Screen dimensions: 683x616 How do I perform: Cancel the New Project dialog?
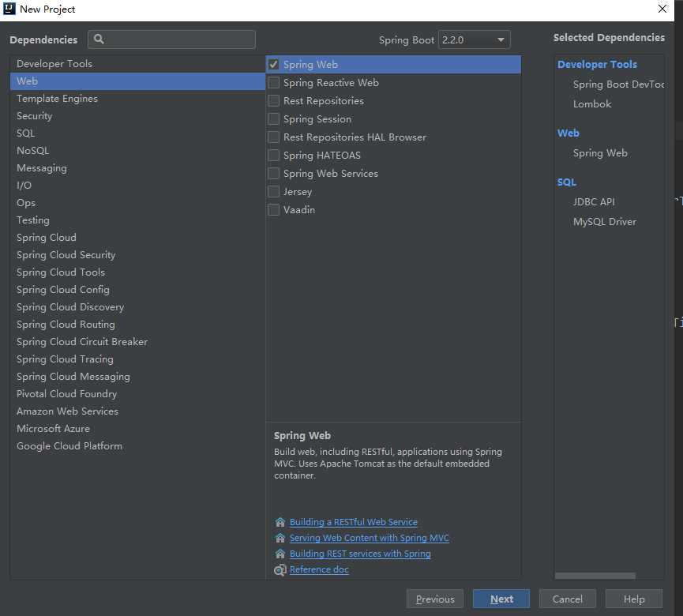click(568, 599)
